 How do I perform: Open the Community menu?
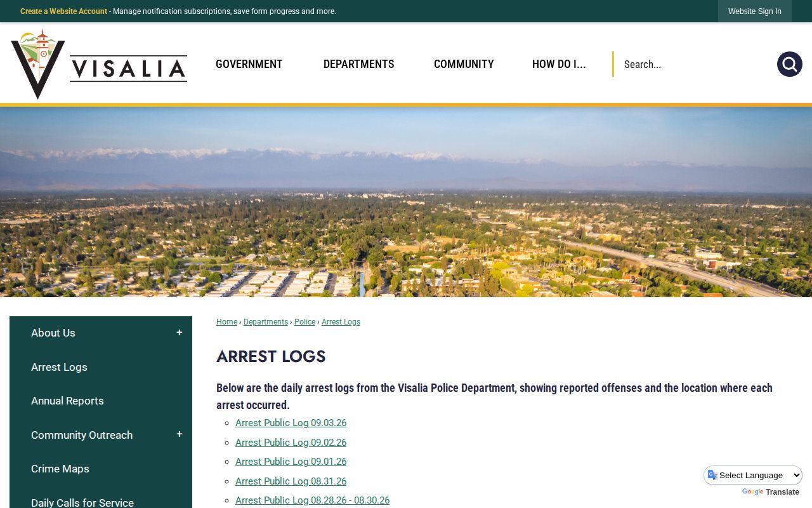[x=464, y=64]
